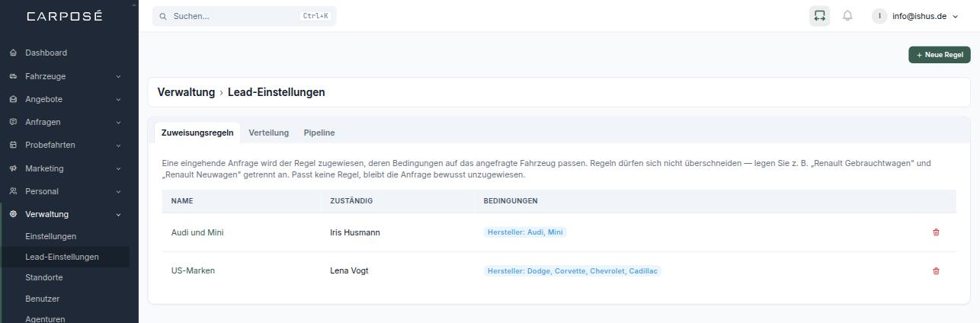Click the Hersteller: Audi, Mini tag
Image resolution: width=980 pixels, height=323 pixels.
coord(525,232)
